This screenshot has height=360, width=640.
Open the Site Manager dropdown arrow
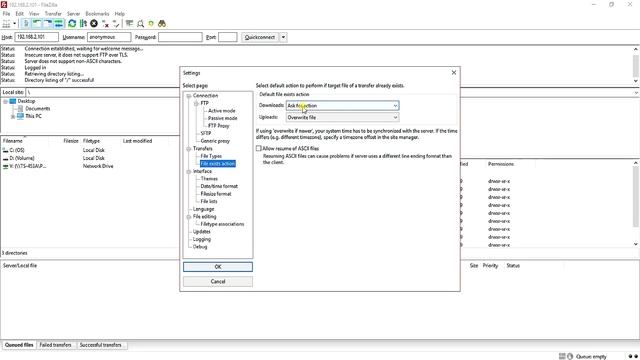tap(14, 24)
